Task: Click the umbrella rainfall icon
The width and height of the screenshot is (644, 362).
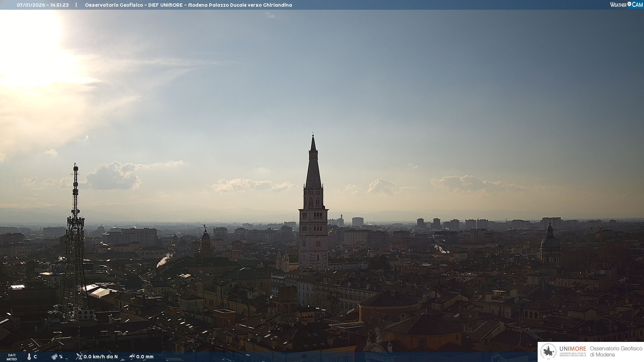Action: point(132,357)
